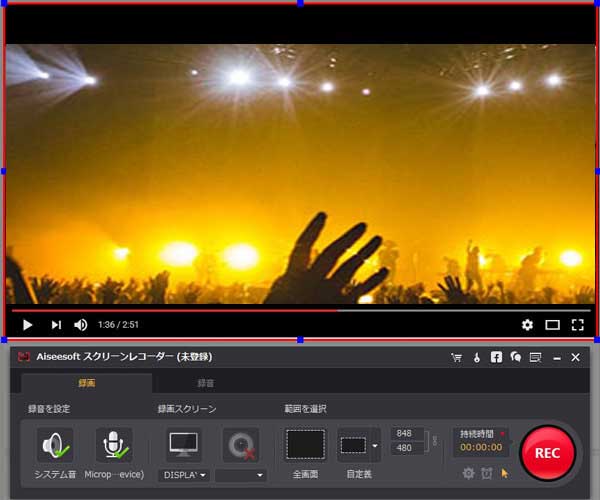Click the 1:36 / 2:51 time display
Screen dimensions: 600x500
118,325
